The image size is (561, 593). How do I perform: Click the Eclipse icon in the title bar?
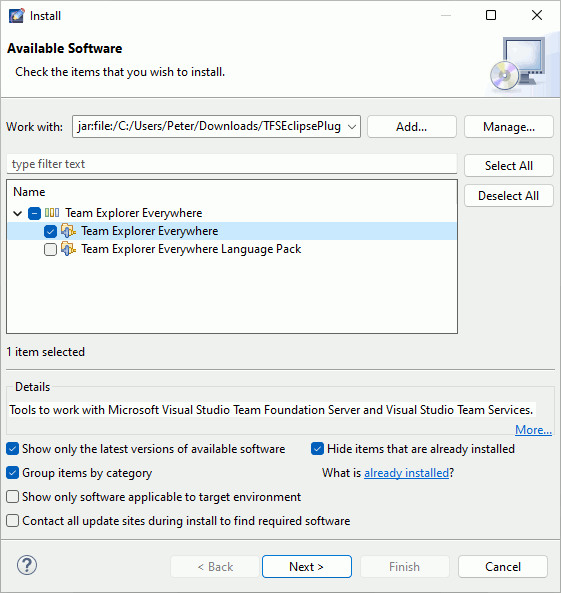click(17, 16)
